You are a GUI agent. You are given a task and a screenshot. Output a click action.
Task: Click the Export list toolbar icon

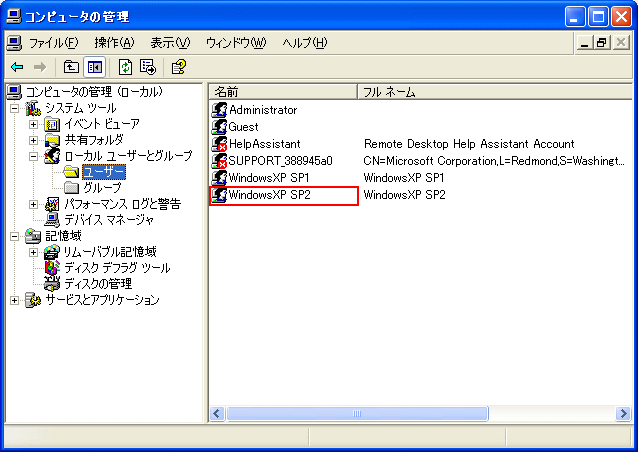(x=148, y=67)
